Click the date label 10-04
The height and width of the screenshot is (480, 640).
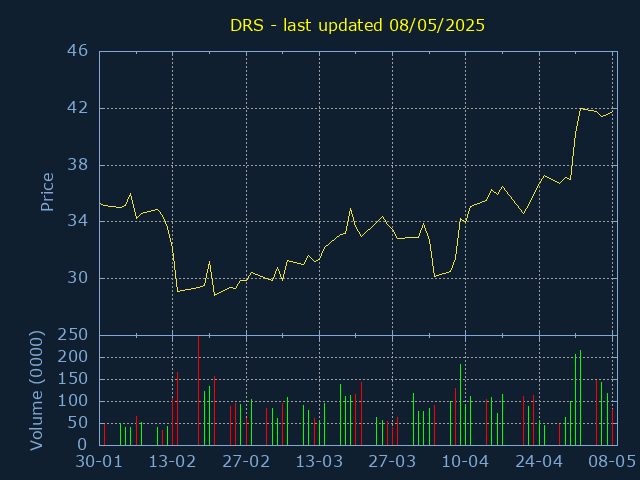(466, 462)
